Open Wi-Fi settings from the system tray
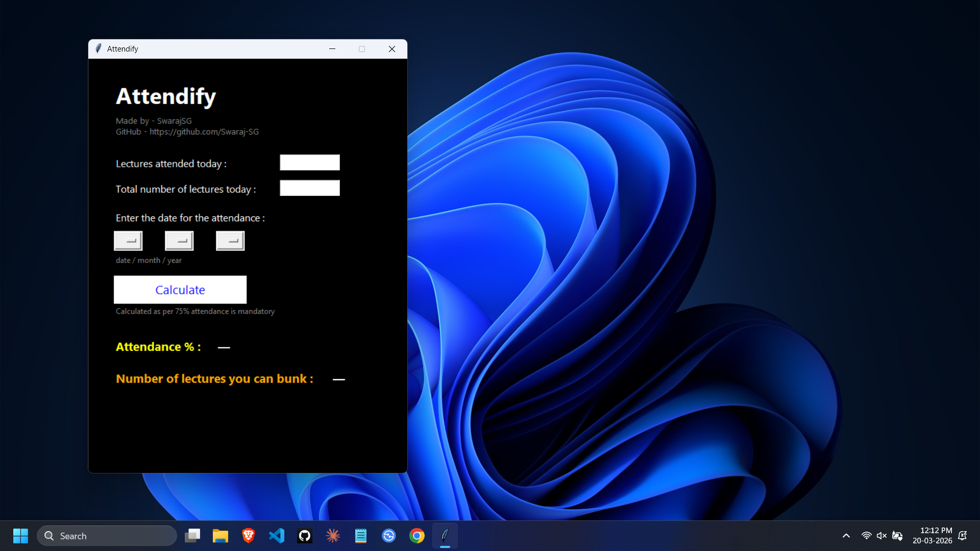Image resolution: width=980 pixels, height=551 pixels. point(867,536)
